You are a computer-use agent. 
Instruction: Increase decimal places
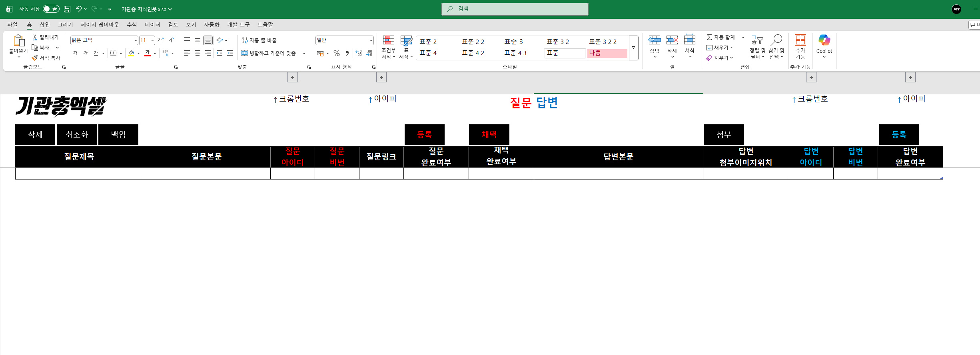pos(359,53)
